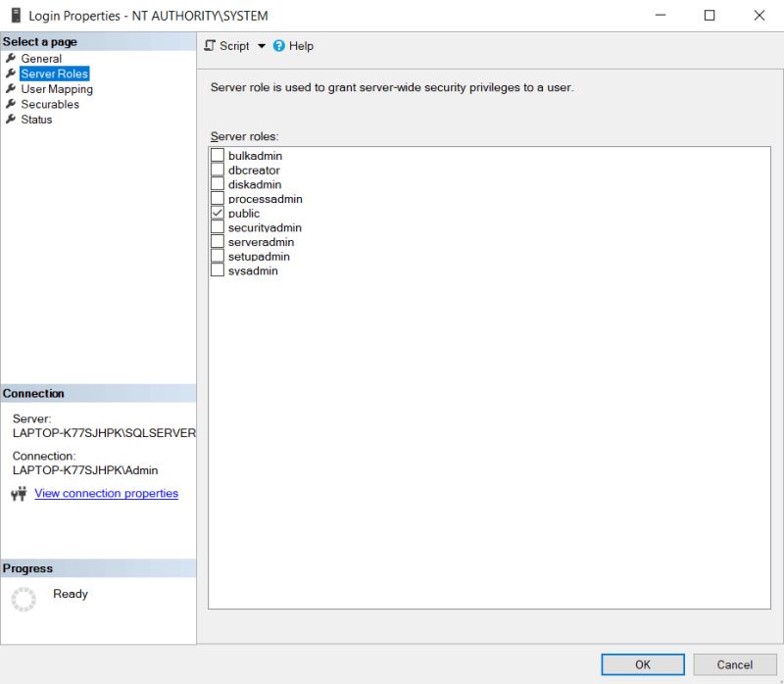Screen dimensions: 784x684
Task: Enable the sysadmin server role
Action: coord(218,270)
